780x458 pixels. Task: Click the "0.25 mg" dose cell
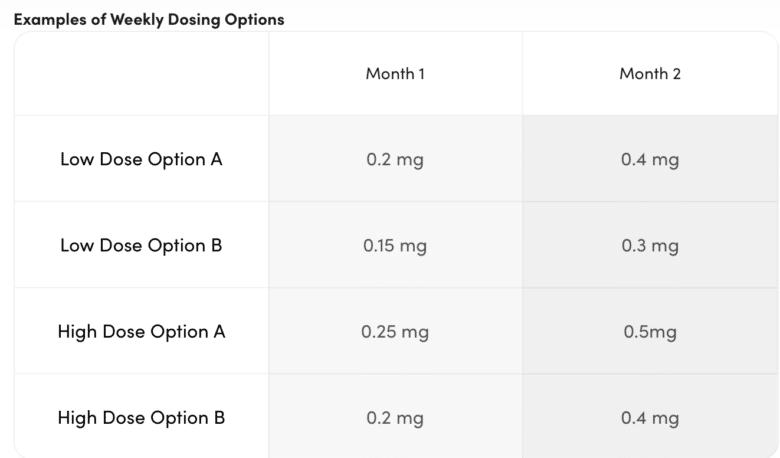pyautogui.click(x=395, y=331)
